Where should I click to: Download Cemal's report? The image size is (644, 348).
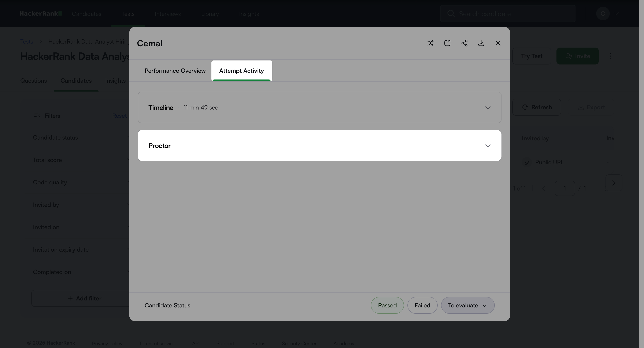(481, 43)
